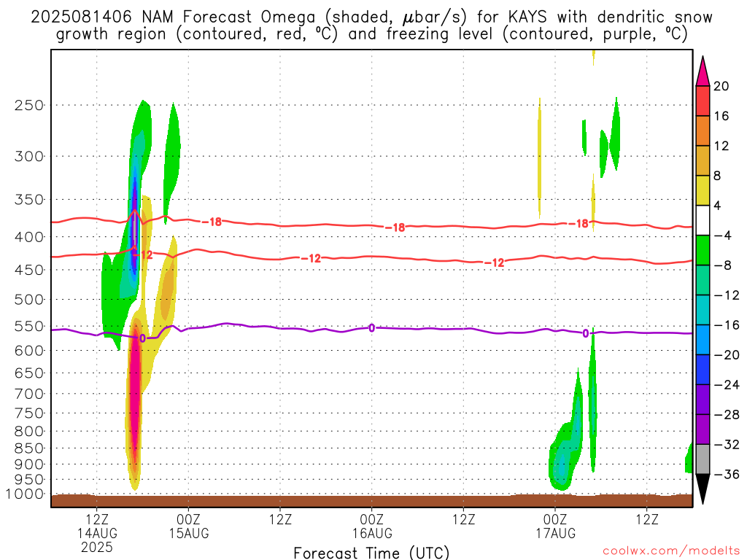Click the red -18 contour label above 00Z 16AUG
Viewport: 747px width, 560px height.
point(395,227)
